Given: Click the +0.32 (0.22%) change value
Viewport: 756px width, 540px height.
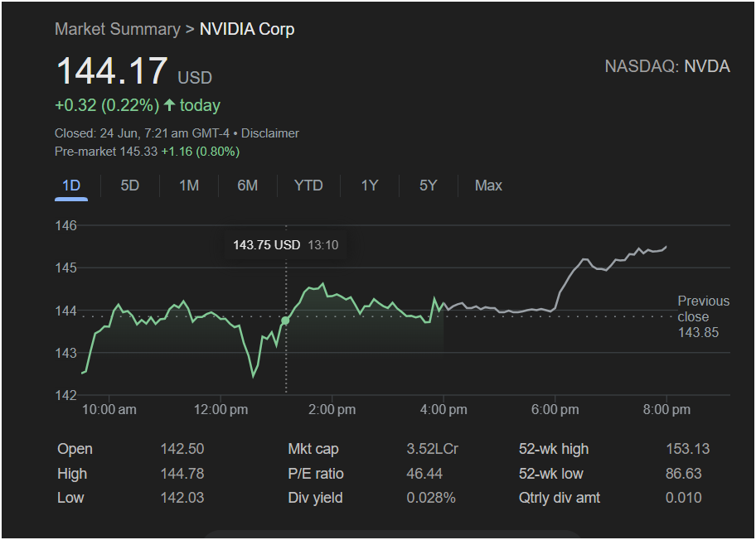Looking at the screenshot, I should point(107,105).
